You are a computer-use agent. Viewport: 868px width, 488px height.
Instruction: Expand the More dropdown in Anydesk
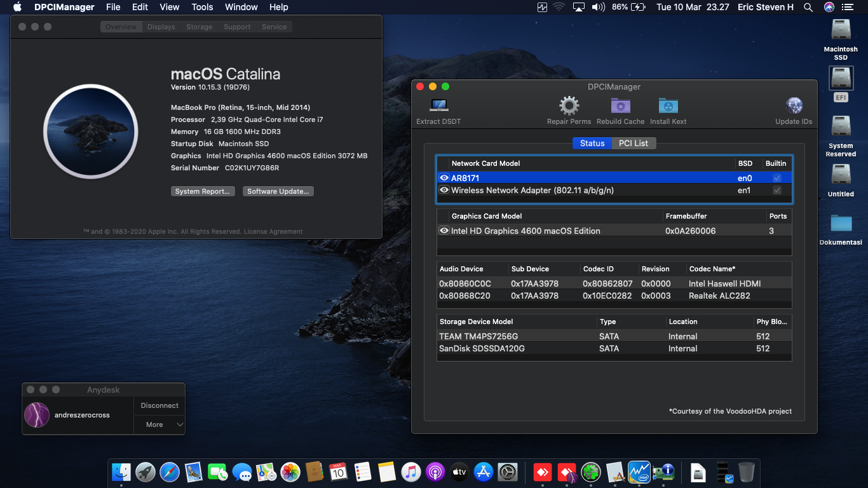pos(159,424)
